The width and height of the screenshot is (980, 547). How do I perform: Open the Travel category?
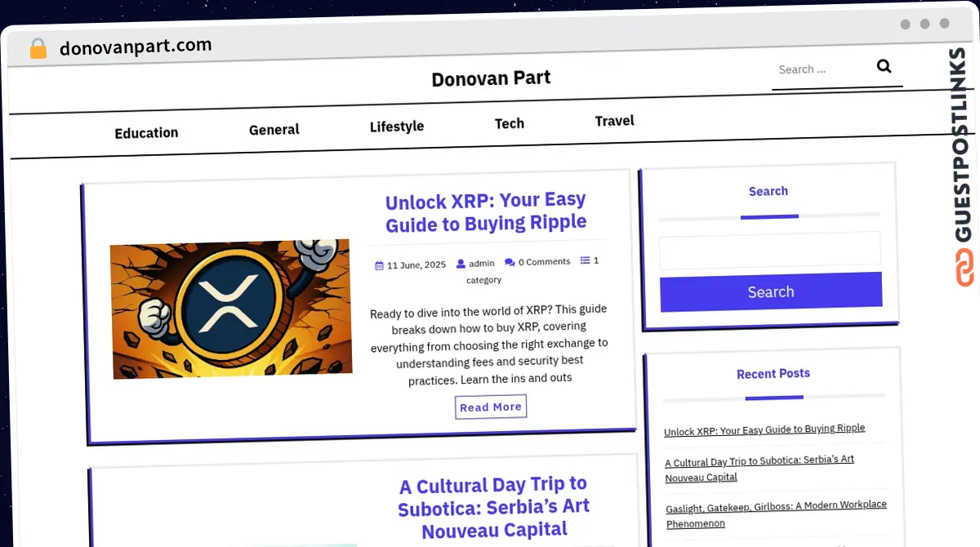click(x=615, y=121)
